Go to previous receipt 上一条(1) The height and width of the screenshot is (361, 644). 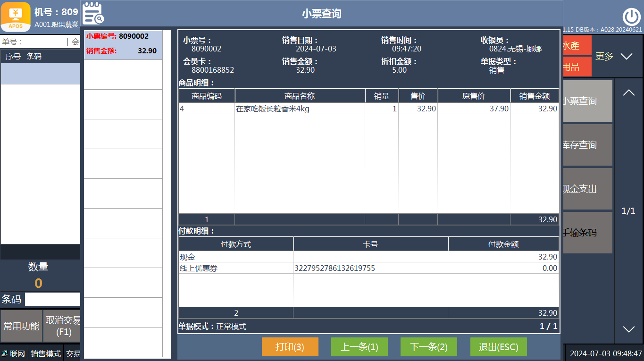(x=359, y=347)
